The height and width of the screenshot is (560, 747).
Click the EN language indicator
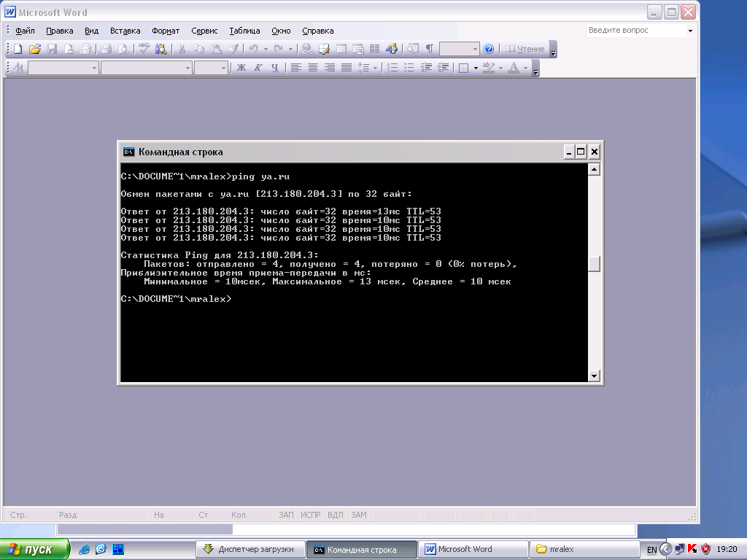pyautogui.click(x=651, y=550)
